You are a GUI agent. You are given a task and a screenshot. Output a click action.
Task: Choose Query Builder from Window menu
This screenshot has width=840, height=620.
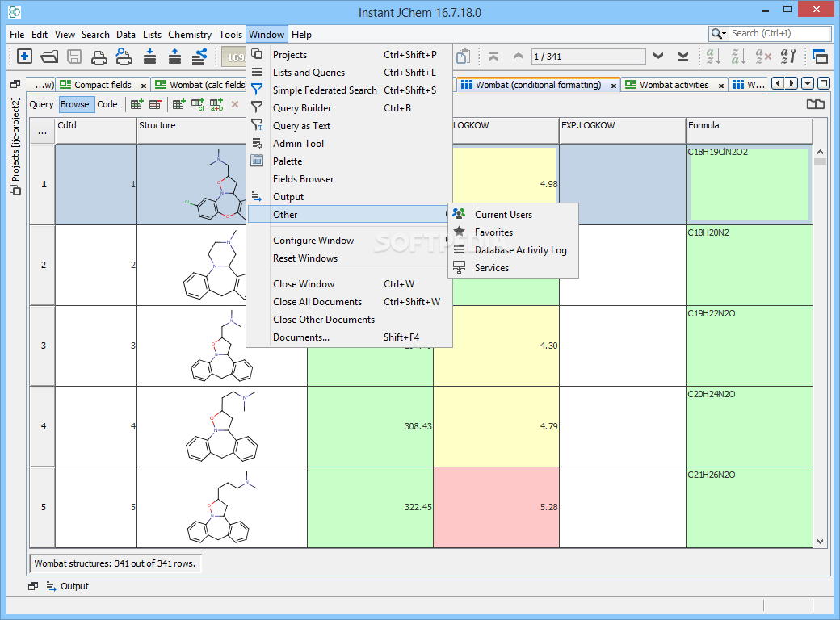[349, 108]
